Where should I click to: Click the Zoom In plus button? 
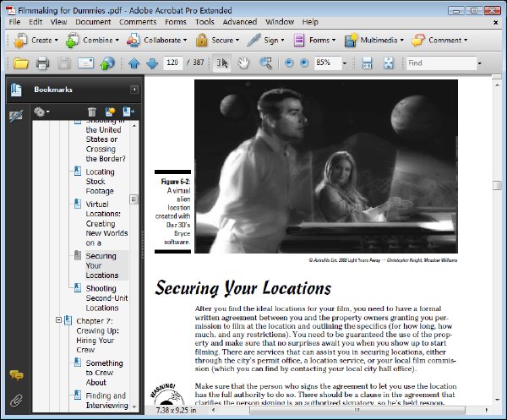click(x=304, y=63)
